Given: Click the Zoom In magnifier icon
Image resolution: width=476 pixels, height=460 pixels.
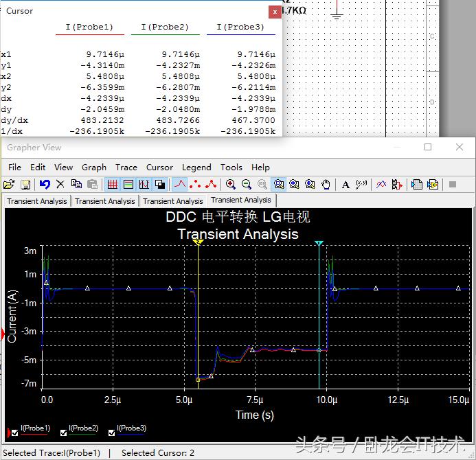Looking at the screenshot, I should [x=230, y=184].
